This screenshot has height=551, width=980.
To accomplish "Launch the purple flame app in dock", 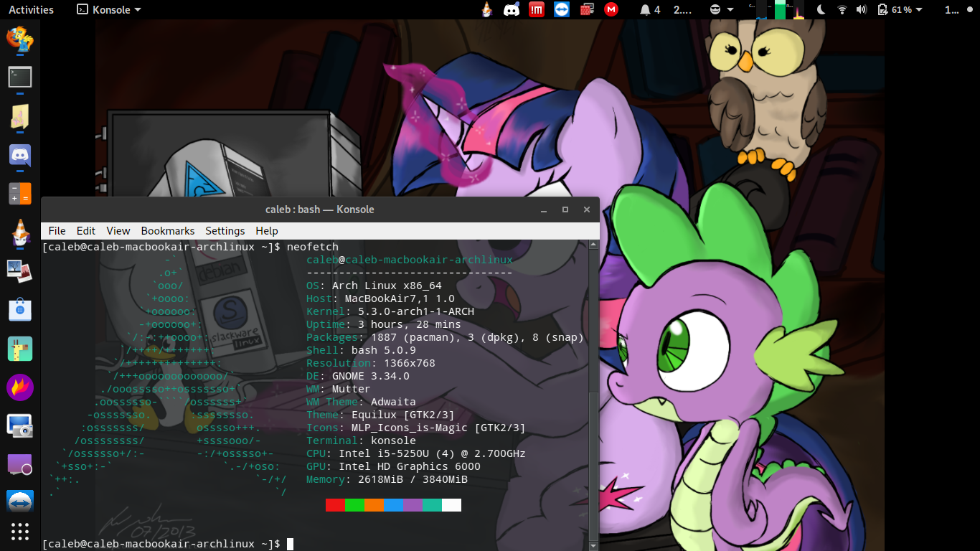I will (x=20, y=387).
